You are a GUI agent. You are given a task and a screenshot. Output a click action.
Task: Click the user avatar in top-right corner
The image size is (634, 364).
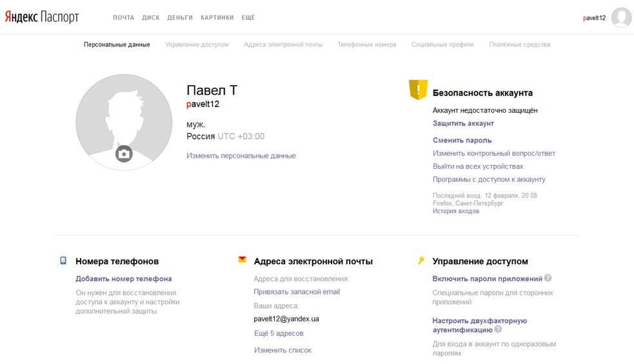pos(621,17)
